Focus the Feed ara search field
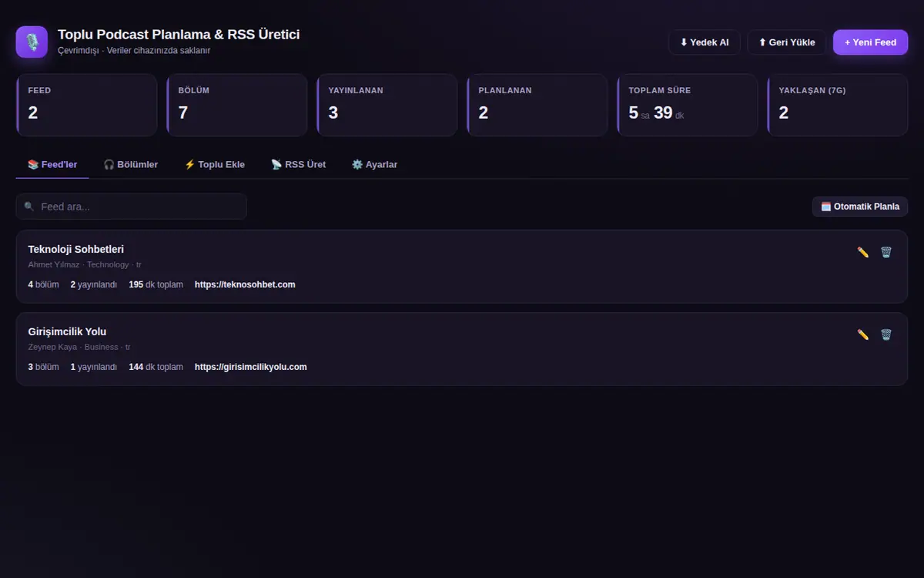Viewport: 924px width, 578px height. (132, 207)
